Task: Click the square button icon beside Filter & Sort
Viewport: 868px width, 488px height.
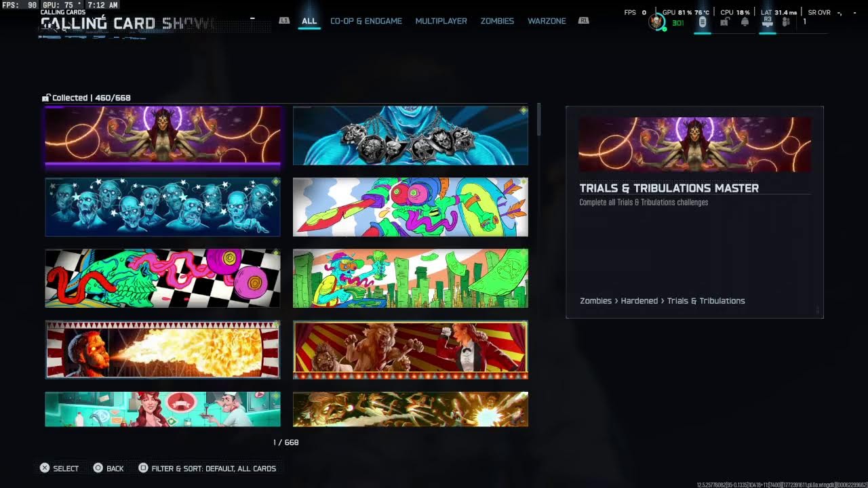Action: coord(143,468)
